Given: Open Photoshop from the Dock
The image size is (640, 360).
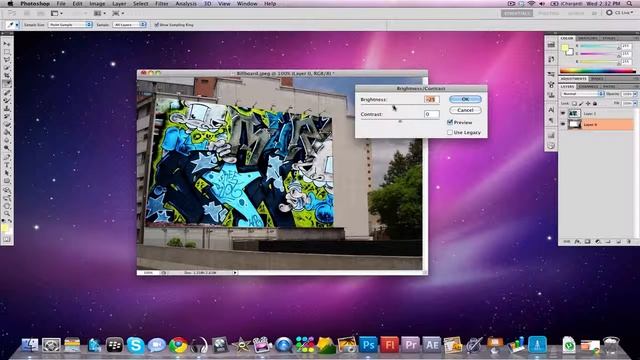Looking at the screenshot, I should pyautogui.click(x=368, y=345).
